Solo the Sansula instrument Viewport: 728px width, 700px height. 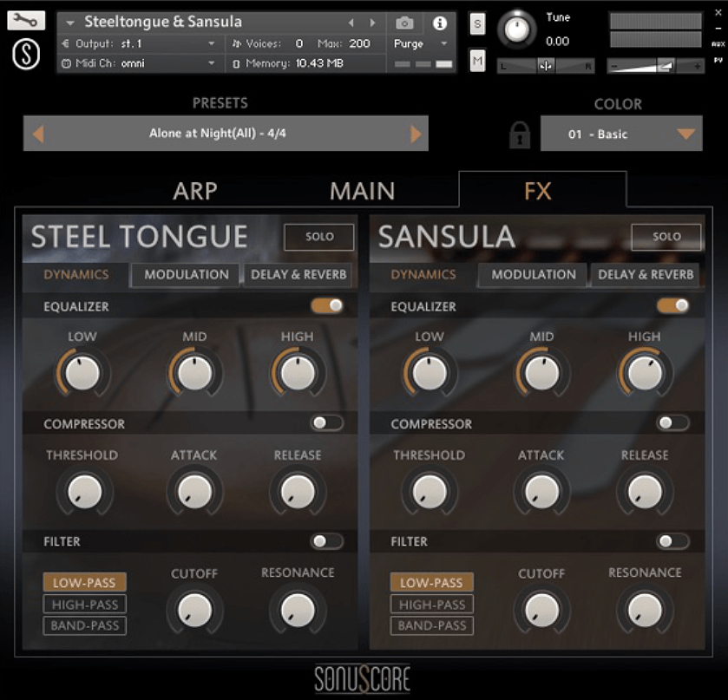pyautogui.click(x=666, y=237)
